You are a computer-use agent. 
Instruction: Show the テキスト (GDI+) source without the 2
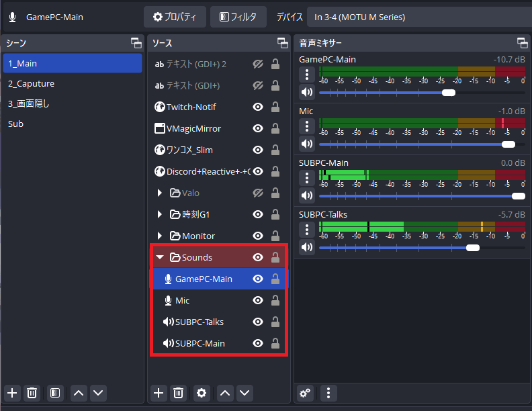pos(258,85)
